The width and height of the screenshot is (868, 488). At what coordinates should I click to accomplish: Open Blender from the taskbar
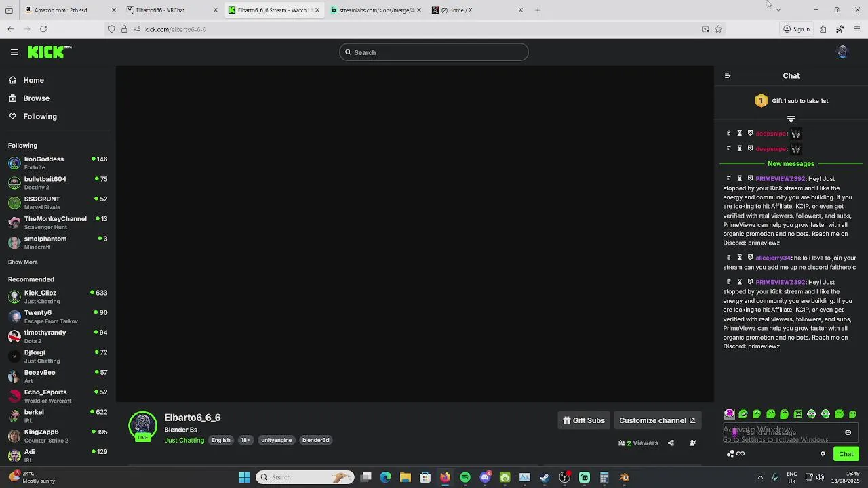[625, 477]
